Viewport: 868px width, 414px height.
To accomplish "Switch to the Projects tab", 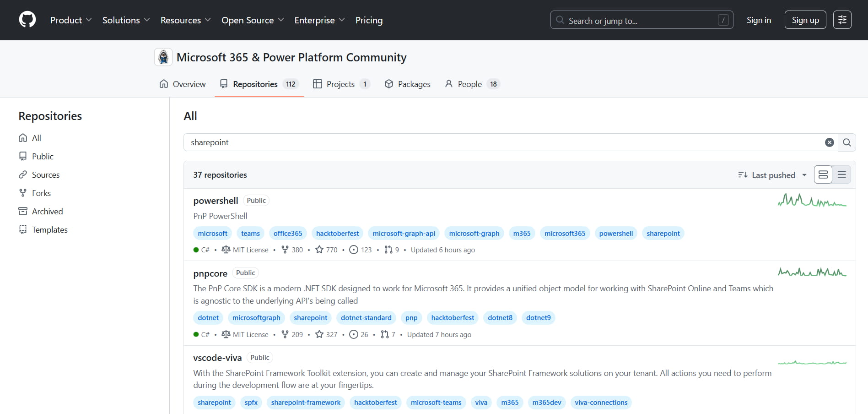I will pos(340,84).
